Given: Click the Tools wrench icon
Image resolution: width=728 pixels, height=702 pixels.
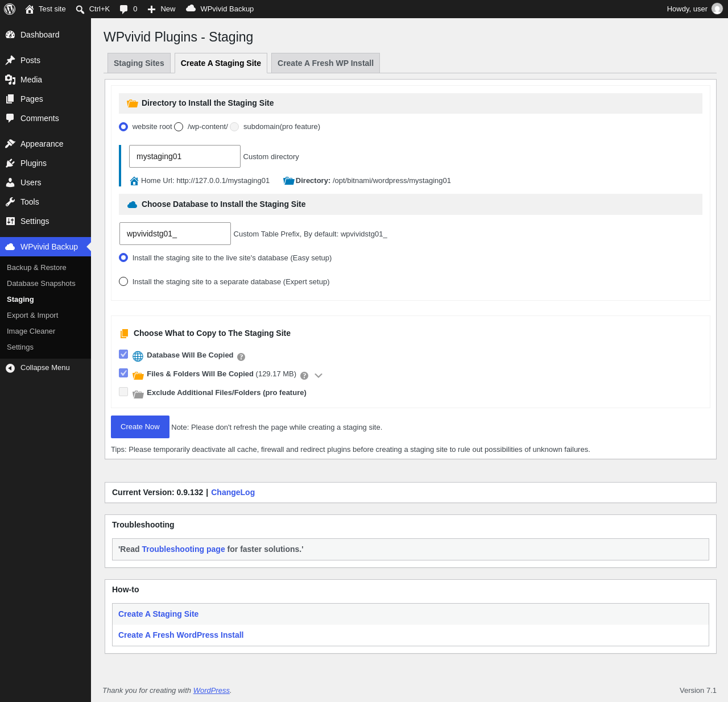Looking at the screenshot, I should coord(10,202).
